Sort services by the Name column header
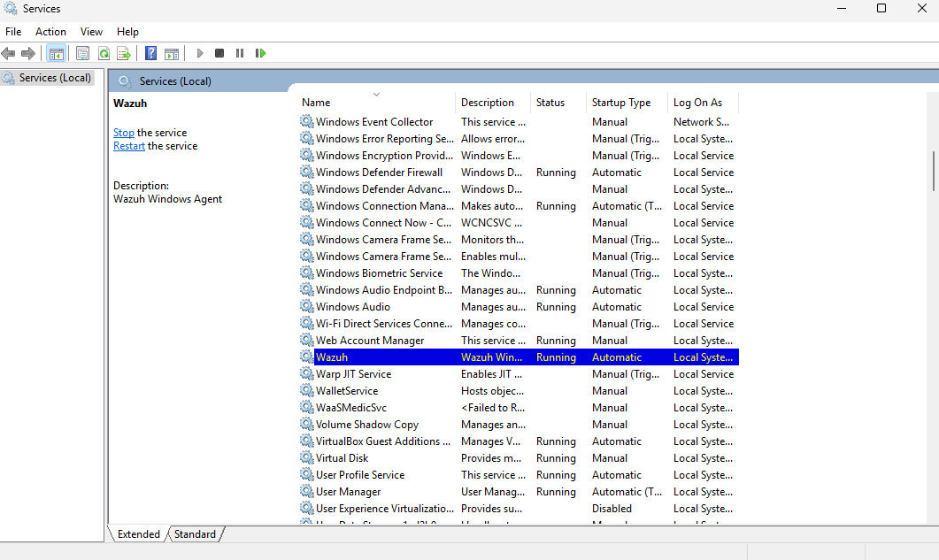The image size is (939, 560). [316, 103]
